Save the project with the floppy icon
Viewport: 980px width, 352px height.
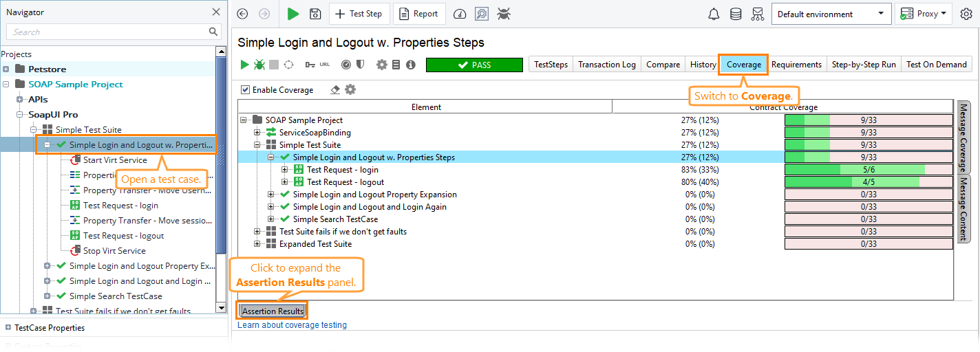pyautogui.click(x=315, y=14)
